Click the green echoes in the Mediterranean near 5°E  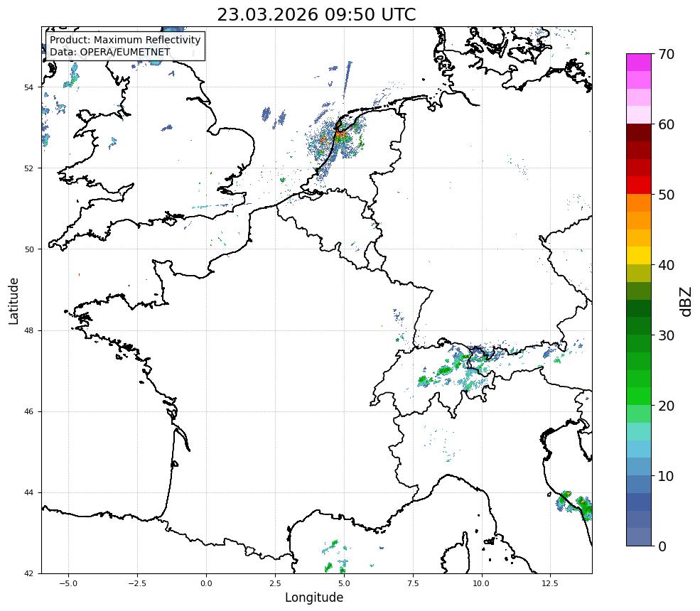(335, 557)
